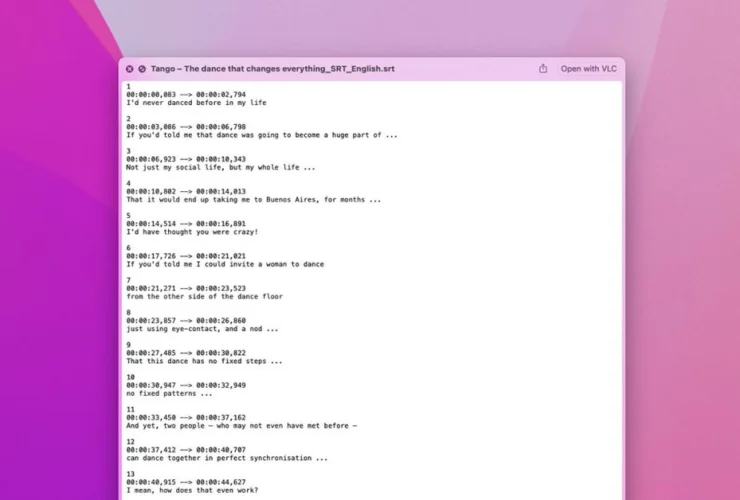740x500 pixels.
Task: Click line "from the other side of the dance floor"
Action: pos(204,297)
